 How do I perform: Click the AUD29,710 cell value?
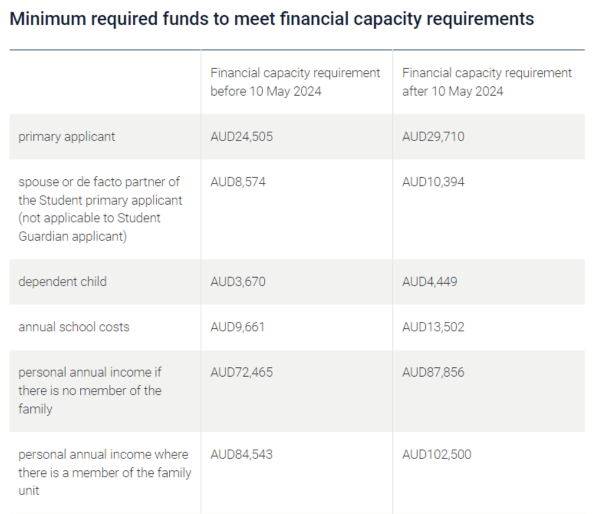[433, 136]
